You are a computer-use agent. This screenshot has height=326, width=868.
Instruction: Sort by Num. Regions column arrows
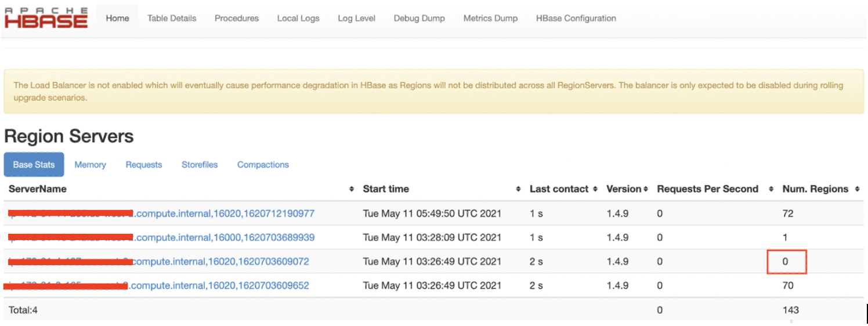tap(858, 189)
